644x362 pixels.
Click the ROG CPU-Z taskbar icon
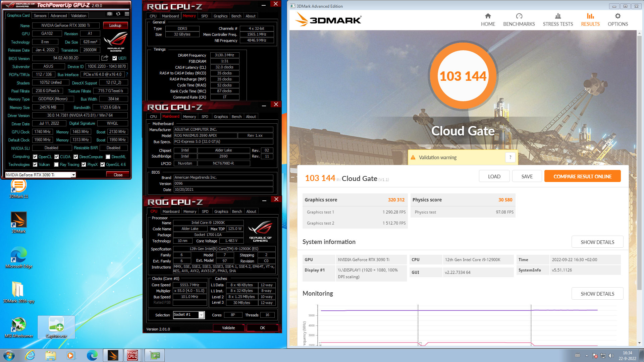132,355
